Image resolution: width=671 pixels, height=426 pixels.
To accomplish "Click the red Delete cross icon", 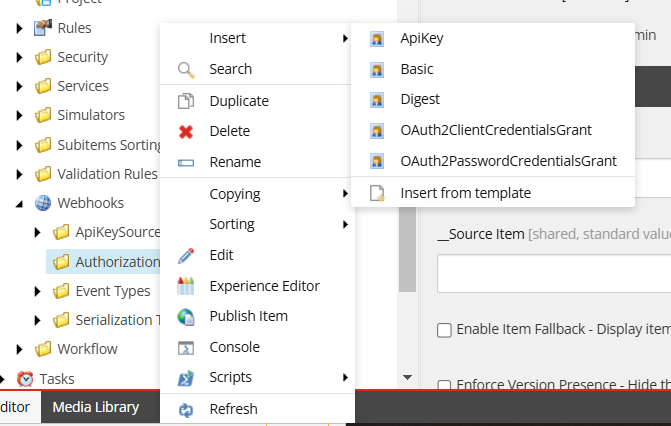I will click(186, 131).
